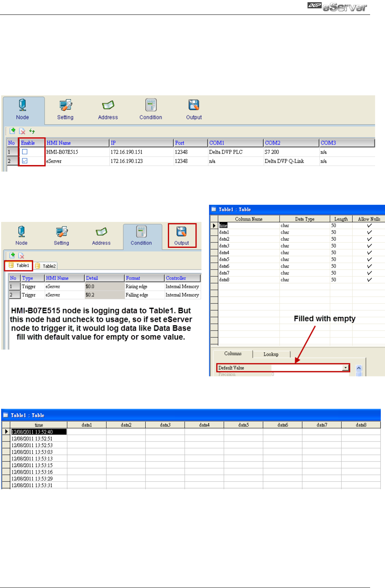Click the add condition icon above Table1 tab

[13, 255]
